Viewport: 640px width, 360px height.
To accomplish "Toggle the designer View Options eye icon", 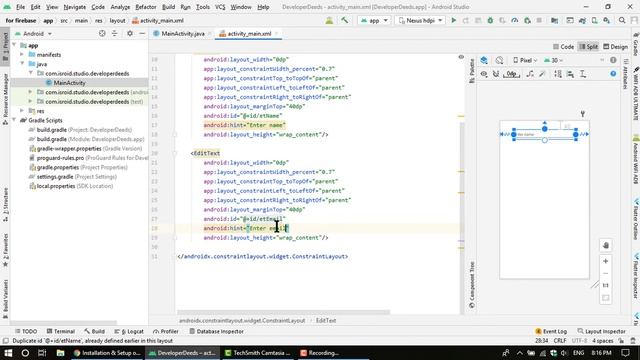I will (484, 74).
